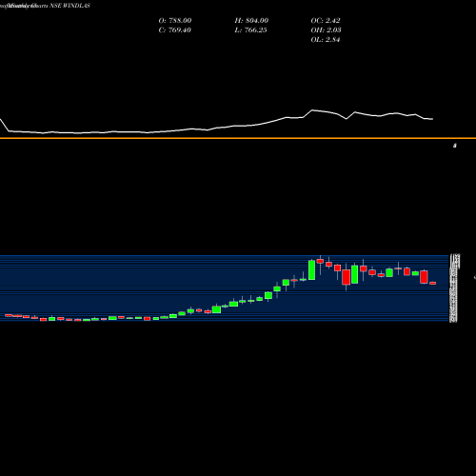Click the last red candle at chart end
The height and width of the screenshot is (476, 476).
click(433, 283)
